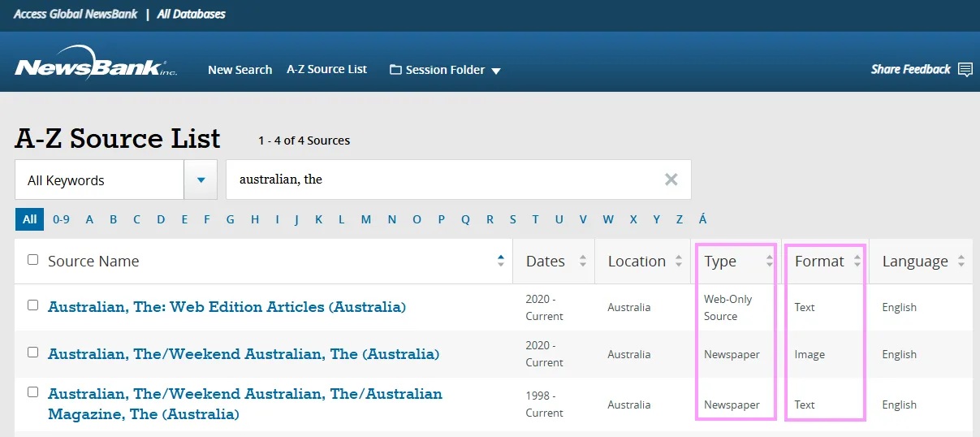Open Access Global NewsBank link
980x437 pixels.
click(x=76, y=14)
